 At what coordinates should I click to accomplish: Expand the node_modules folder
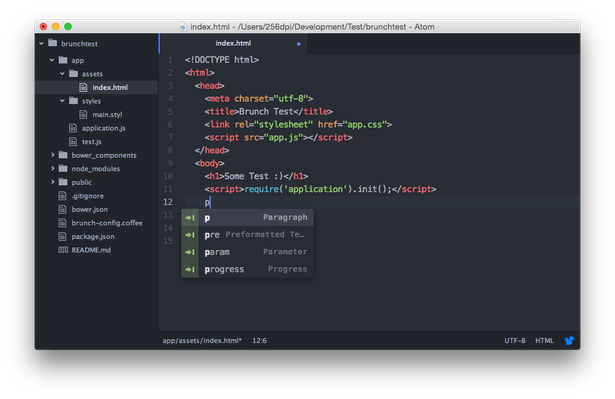(53, 168)
